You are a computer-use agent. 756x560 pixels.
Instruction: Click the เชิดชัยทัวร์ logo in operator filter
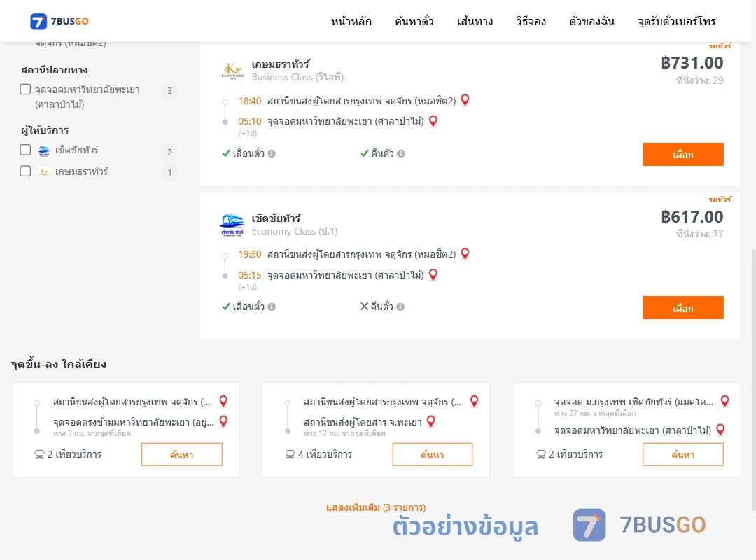(44, 151)
